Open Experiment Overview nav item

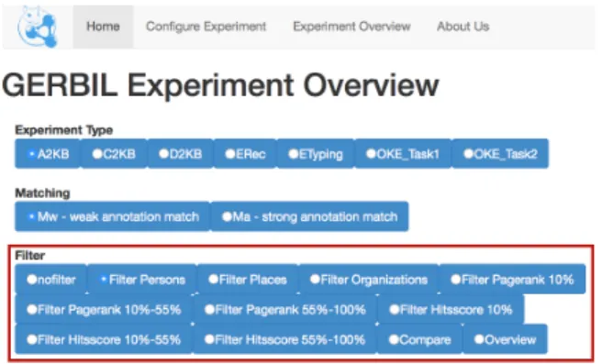(351, 27)
